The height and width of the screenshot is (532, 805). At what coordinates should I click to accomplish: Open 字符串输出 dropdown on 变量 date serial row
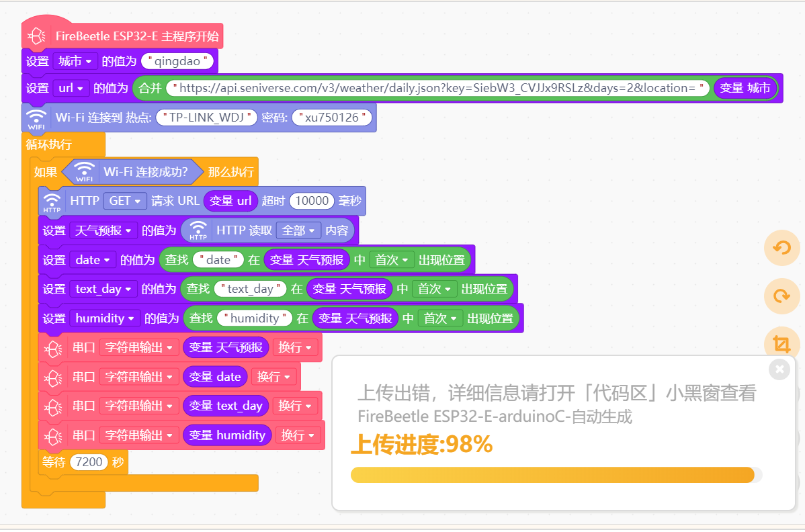(139, 377)
